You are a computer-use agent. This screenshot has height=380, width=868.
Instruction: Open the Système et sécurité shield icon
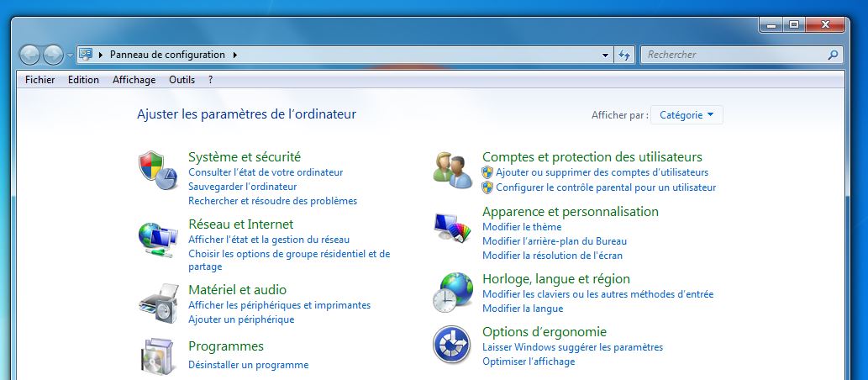(x=158, y=170)
